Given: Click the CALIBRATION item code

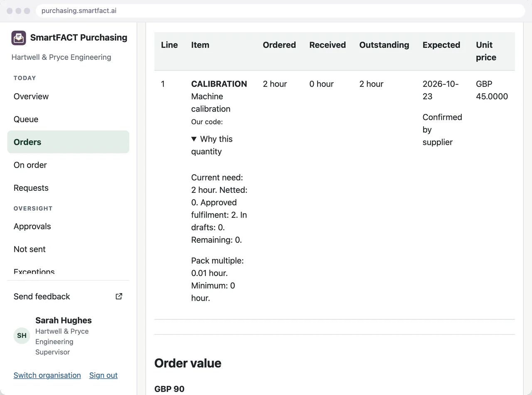Looking at the screenshot, I should click(219, 84).
